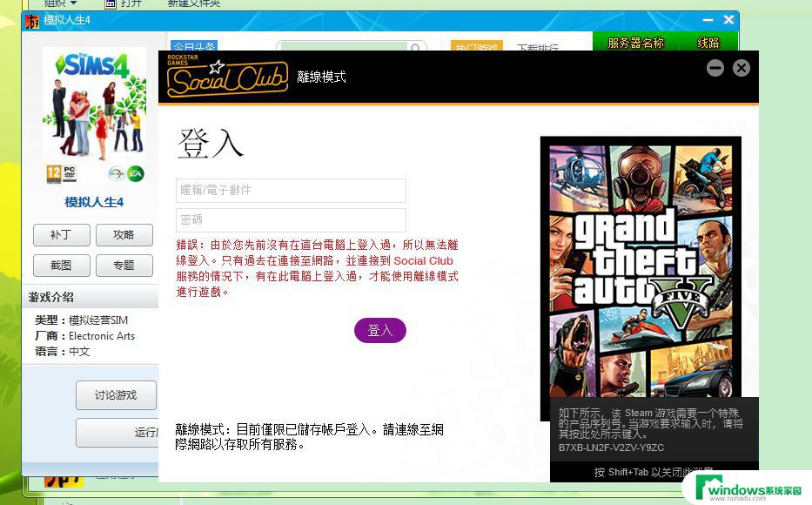
Task: Click the 截图 screenshot button
Action: click(x=62, y=266)
